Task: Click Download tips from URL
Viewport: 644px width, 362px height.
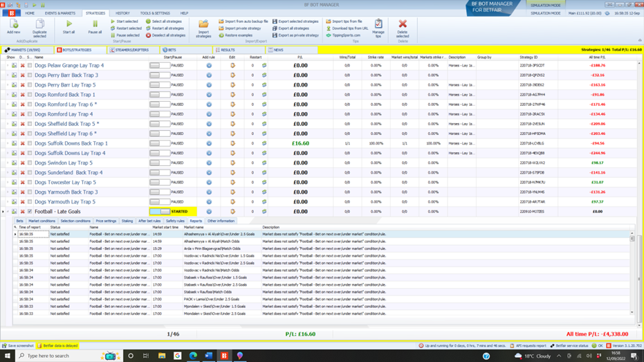Action: pos(347,28)
